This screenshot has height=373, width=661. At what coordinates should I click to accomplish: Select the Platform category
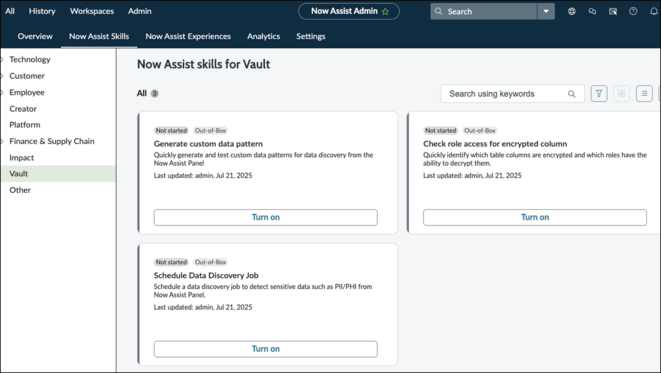click(x=25, y=125)
